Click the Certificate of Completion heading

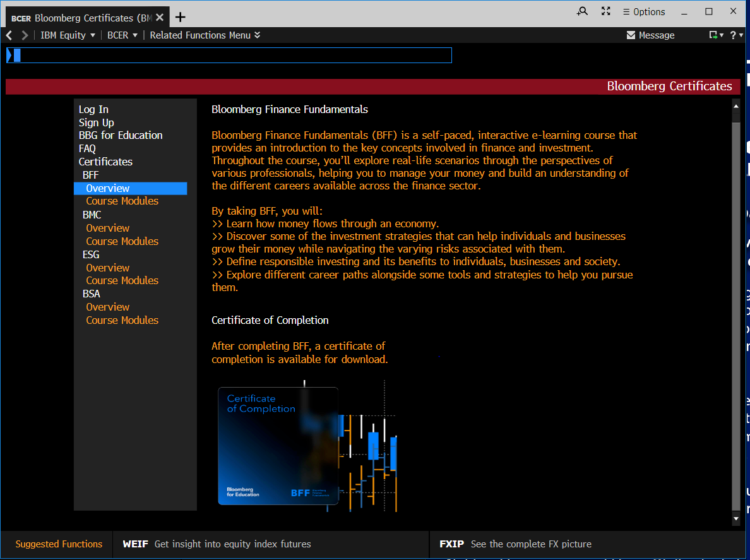point(270,321)
